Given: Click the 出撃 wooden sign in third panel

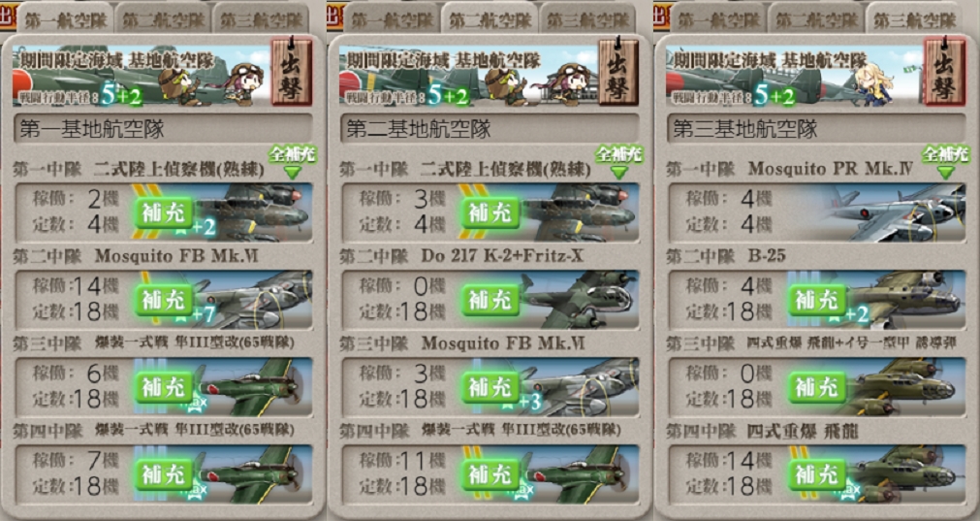Looking at the screenshot, I should point(944,71).
